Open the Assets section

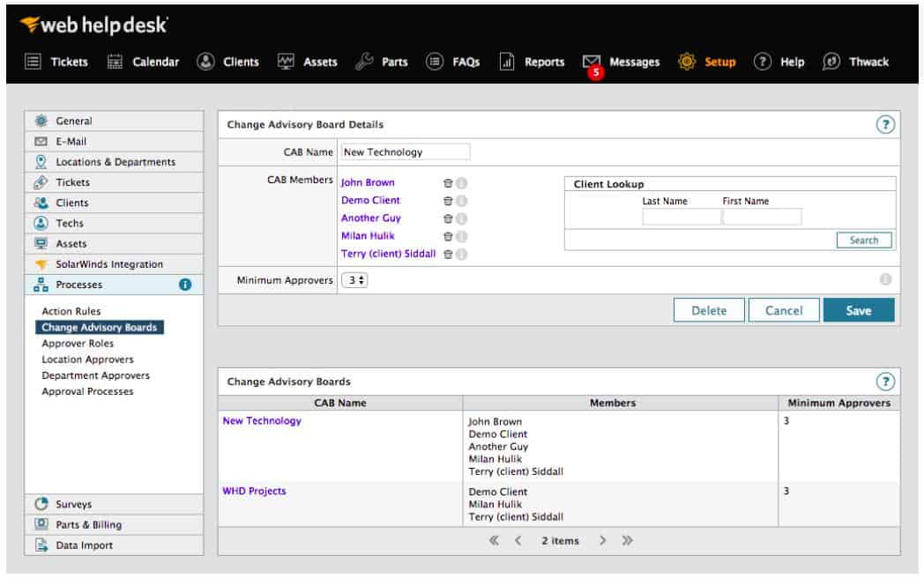coord(319,62)
